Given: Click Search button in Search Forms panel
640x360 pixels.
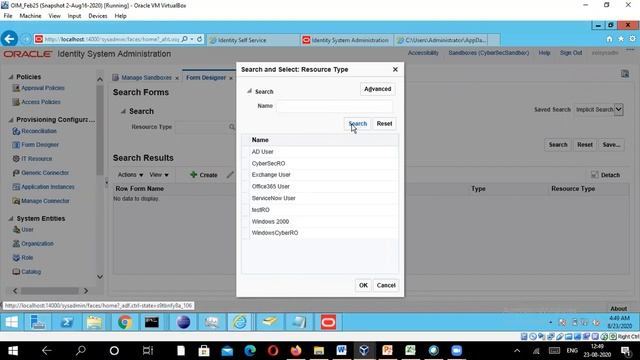Looking at the screenshot, I should (x=558, y=145).
